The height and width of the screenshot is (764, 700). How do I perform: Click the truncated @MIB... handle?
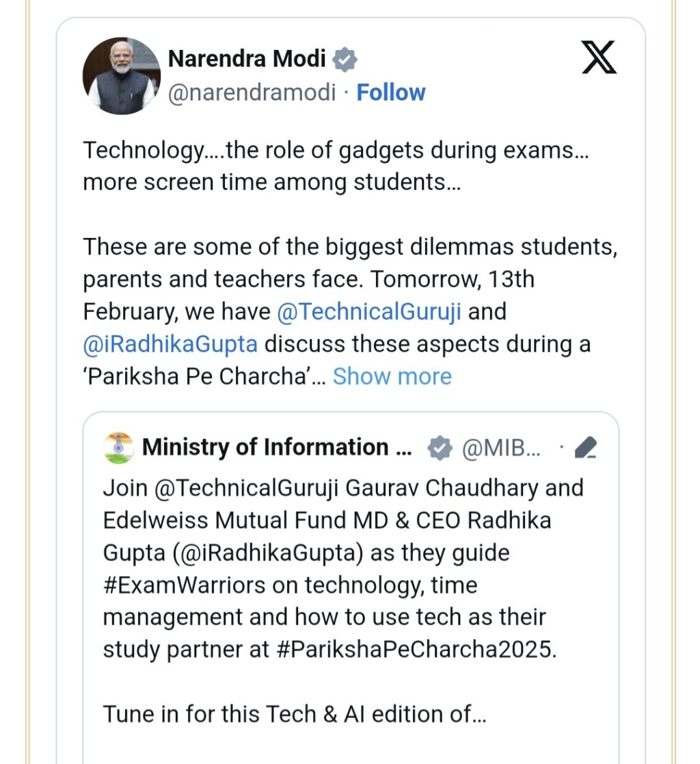pyautogui.click(x=501, y=448)
